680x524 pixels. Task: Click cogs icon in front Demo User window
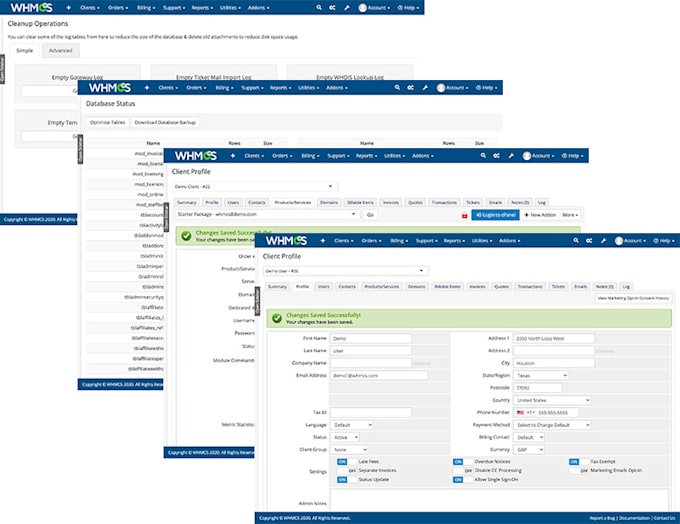click(x=589, y=240)
